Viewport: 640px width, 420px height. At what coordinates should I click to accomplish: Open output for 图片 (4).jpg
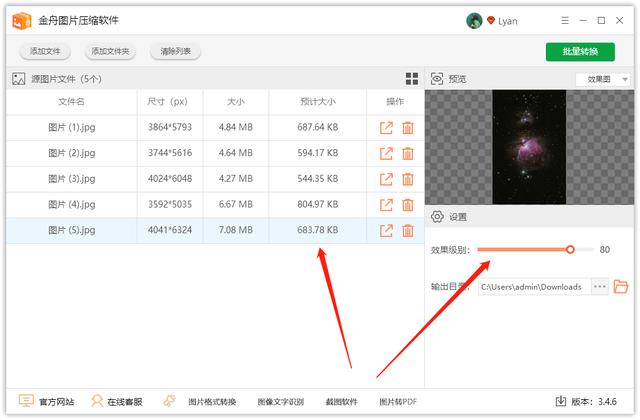(386, 205)
